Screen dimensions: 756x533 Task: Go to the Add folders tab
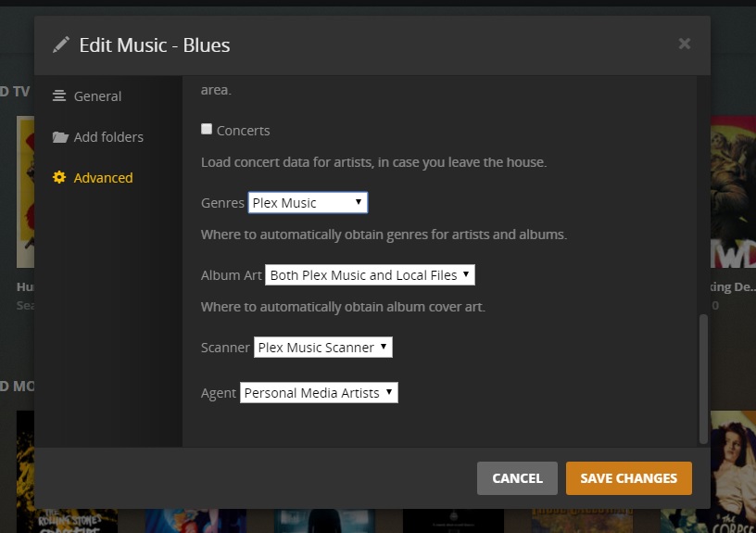click(x=108, y=137)
